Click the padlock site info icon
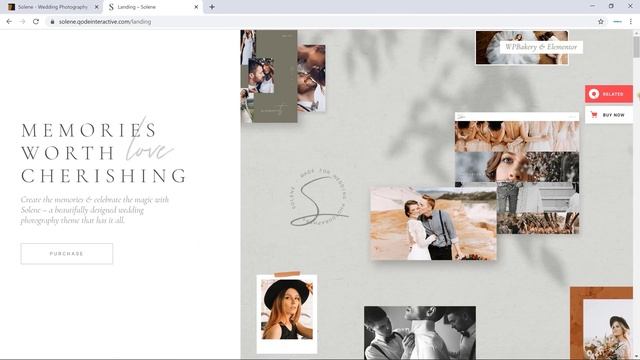 [52, 22]
